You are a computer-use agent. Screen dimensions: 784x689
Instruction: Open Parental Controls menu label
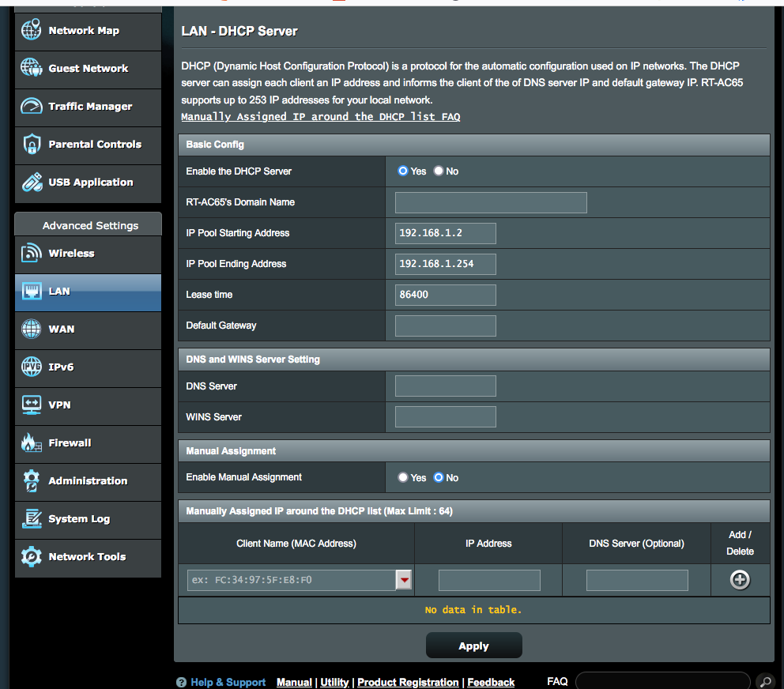click(95, 145)
